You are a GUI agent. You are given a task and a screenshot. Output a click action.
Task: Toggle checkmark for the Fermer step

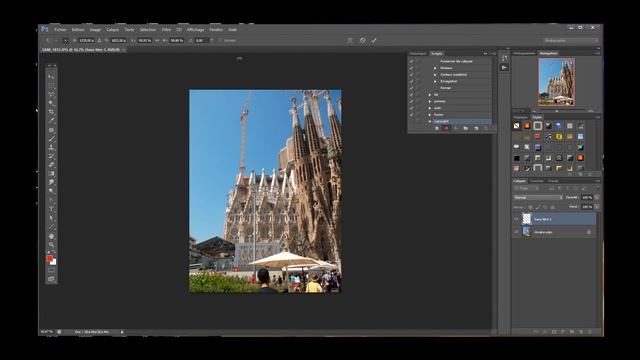tap(411, 88)
